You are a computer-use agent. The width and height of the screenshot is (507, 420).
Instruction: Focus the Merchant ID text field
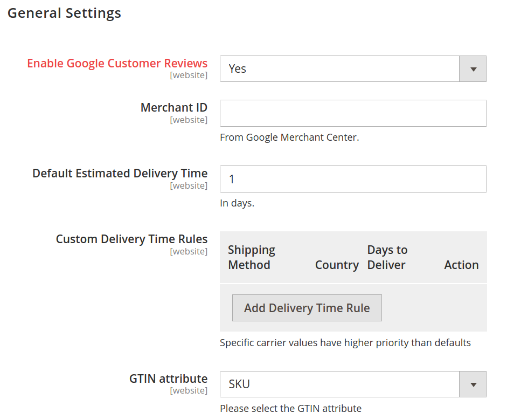coord(353,113)
